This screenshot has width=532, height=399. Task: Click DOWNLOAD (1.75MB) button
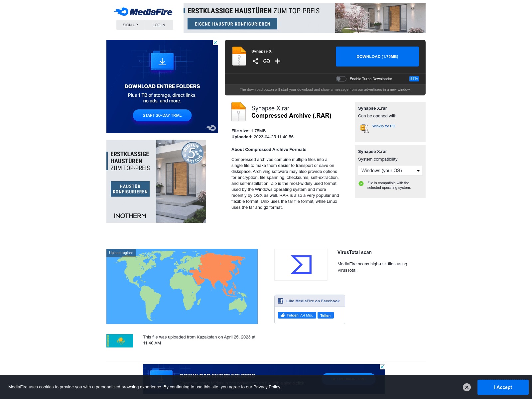tap(377, 57)
